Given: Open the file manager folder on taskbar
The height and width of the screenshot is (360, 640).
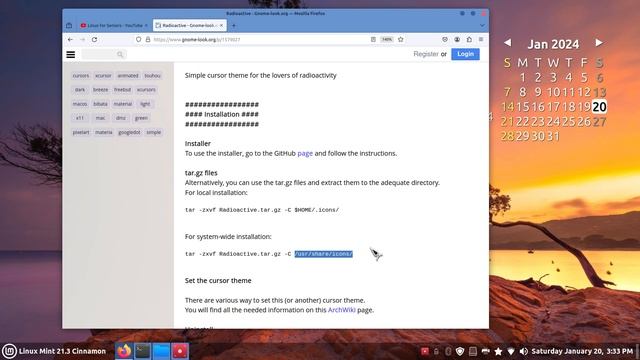Looking at the screenshot, I should click(161, 351).
